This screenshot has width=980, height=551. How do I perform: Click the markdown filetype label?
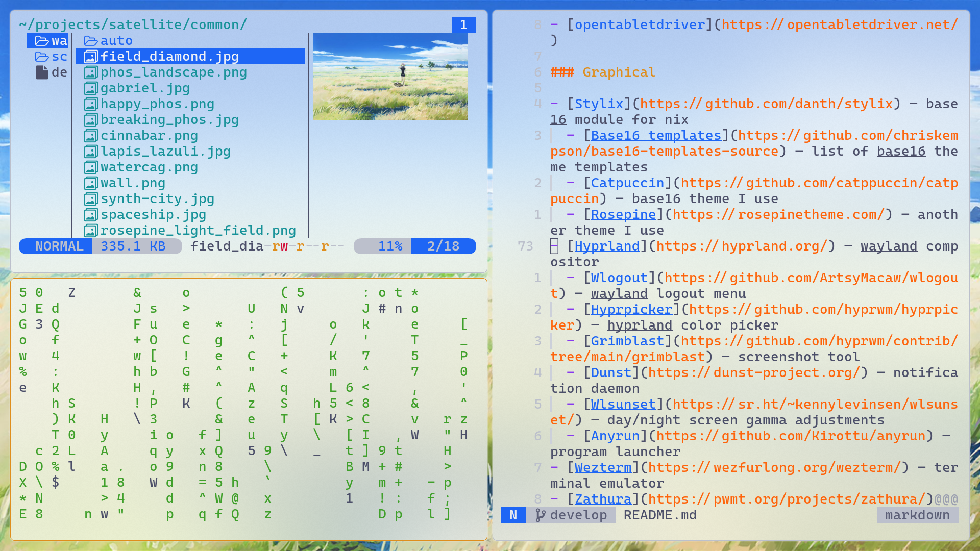tap(918, 515)
